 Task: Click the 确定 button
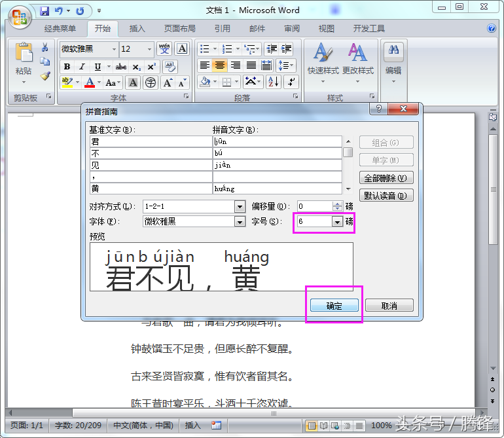[x=334, y=306]
